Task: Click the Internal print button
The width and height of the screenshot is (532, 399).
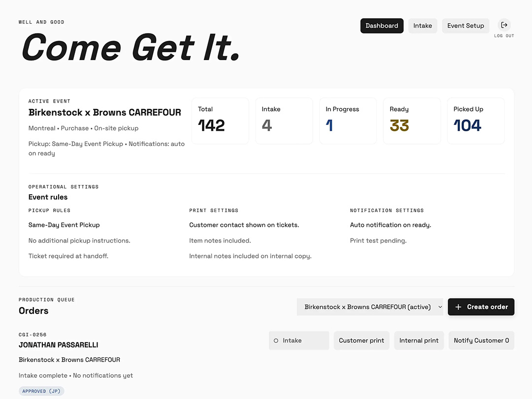Action: (419, 341)
